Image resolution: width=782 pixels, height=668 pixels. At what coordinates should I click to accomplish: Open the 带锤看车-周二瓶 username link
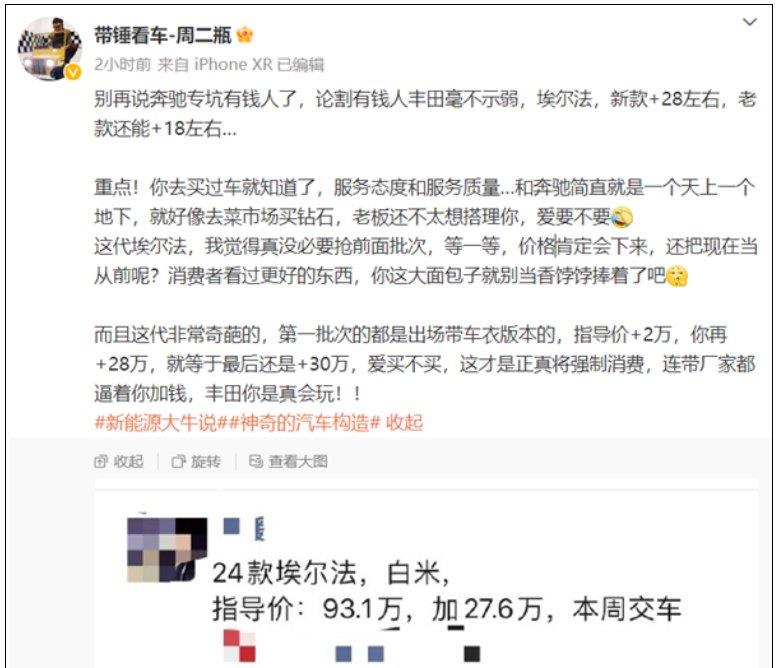coord(163,35)
